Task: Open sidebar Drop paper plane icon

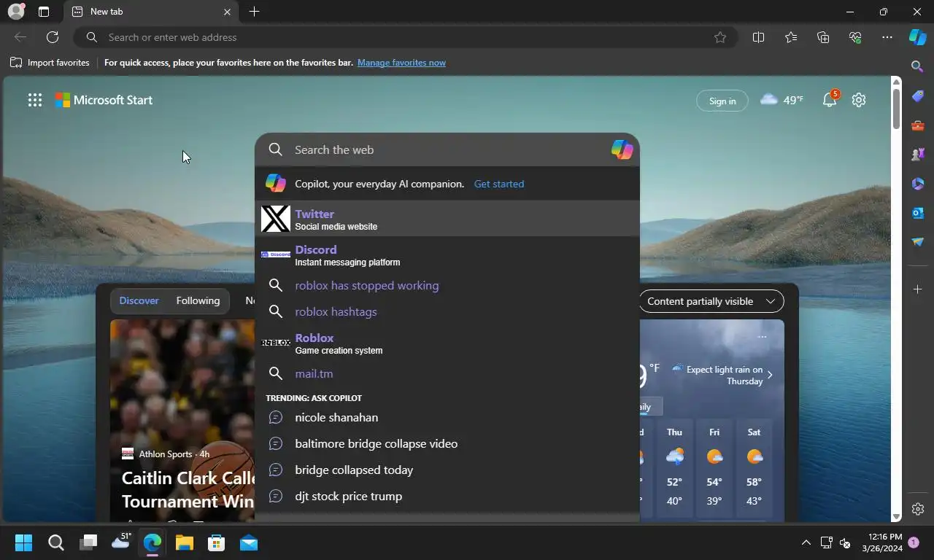Action: pyautogui.click(x=918, y=242)
